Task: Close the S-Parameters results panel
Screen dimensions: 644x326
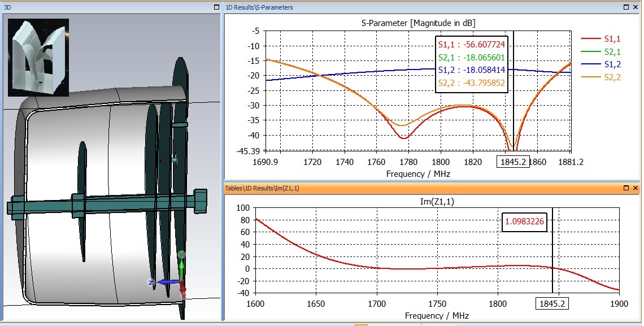Action: tap(636, 7)
